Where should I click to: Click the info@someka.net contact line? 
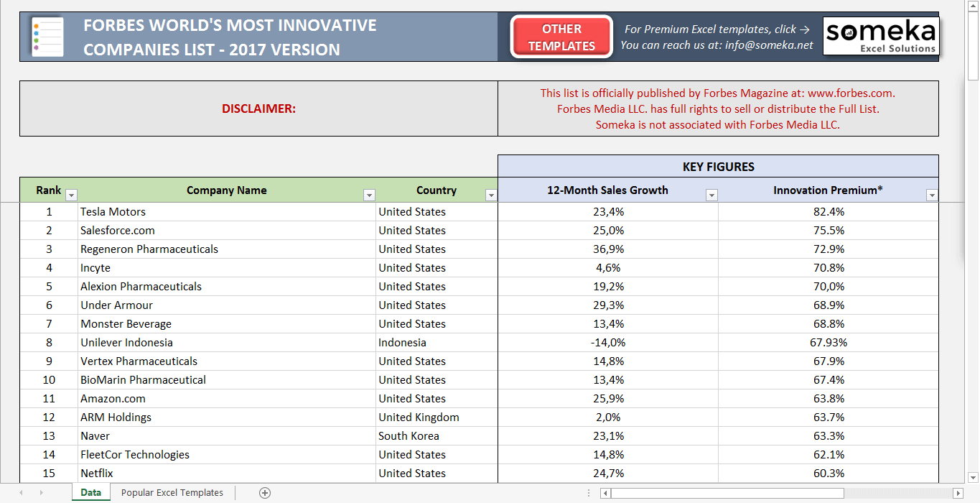(x=717, y=45)
